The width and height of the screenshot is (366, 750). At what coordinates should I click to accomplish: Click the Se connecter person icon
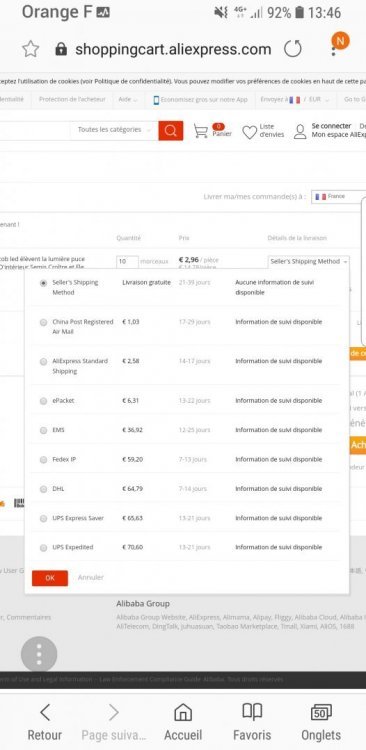300,132
